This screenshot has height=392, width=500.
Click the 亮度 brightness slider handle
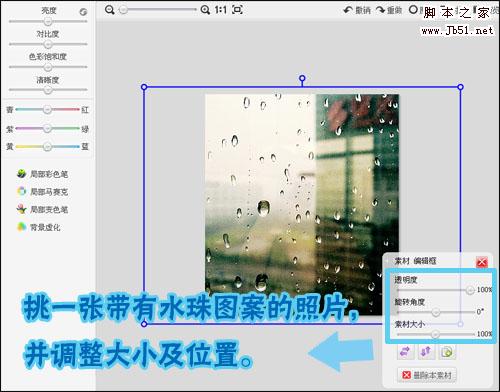[x=48, y=21]
